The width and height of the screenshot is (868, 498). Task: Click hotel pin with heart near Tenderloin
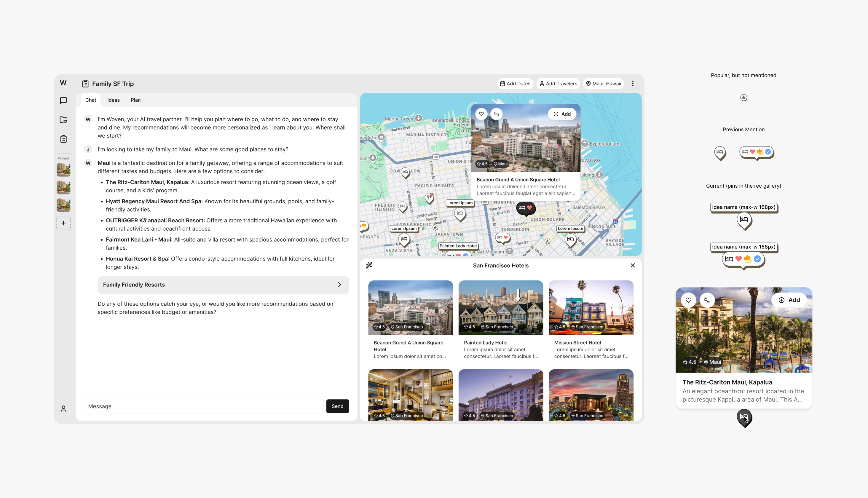point(503,238)
